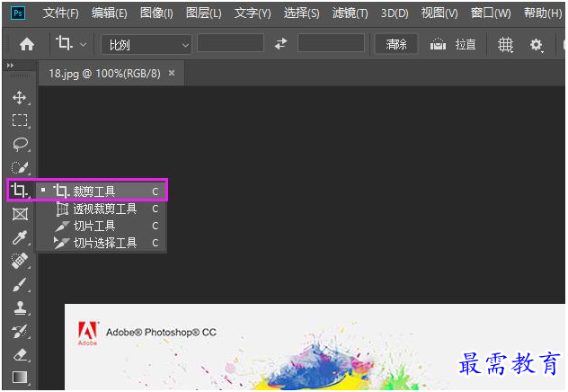Select the Quick Selection tool
Image resolution: width=568 pixels, height=392 pixels.
(20, 167)
